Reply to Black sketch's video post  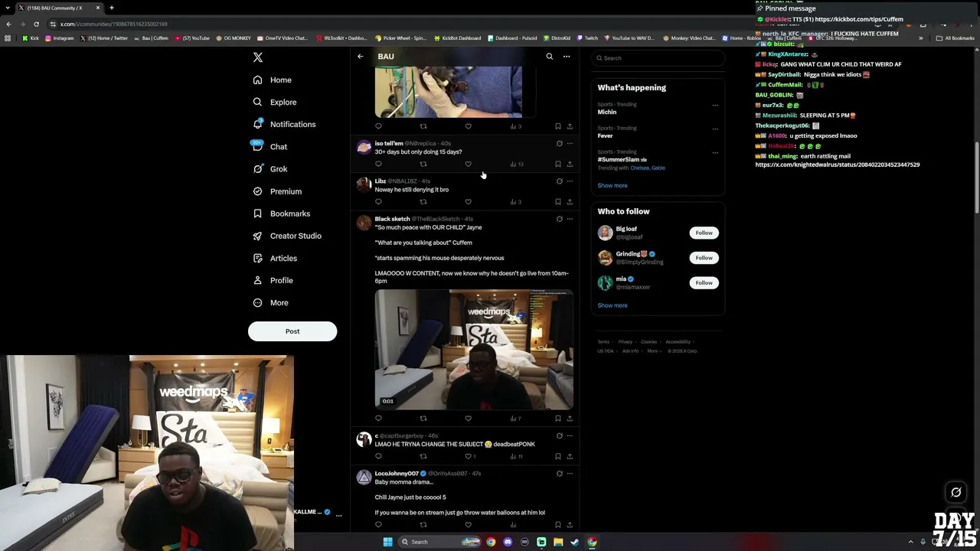click(x=378, y=419)
